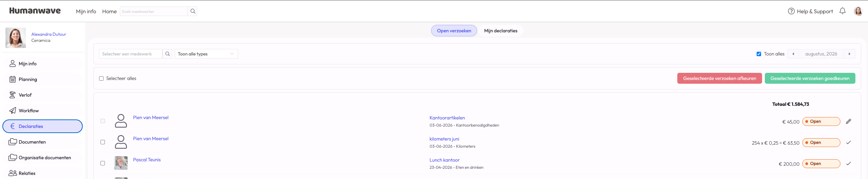Click Geselecteerde verzoeken afkeuren button
This screenshot has height=179, width=868.
coord(720,78)
